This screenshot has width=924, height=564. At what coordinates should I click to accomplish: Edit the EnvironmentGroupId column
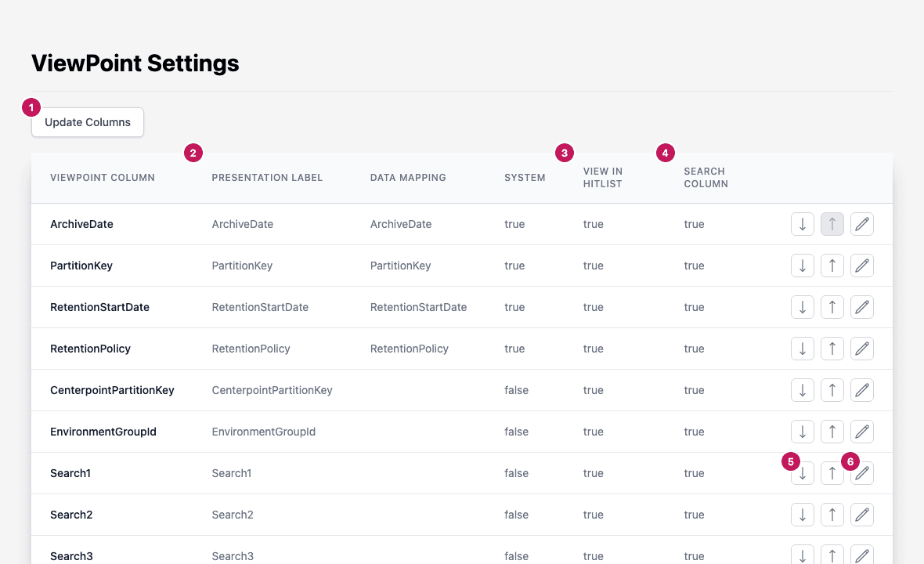(861, 432)
